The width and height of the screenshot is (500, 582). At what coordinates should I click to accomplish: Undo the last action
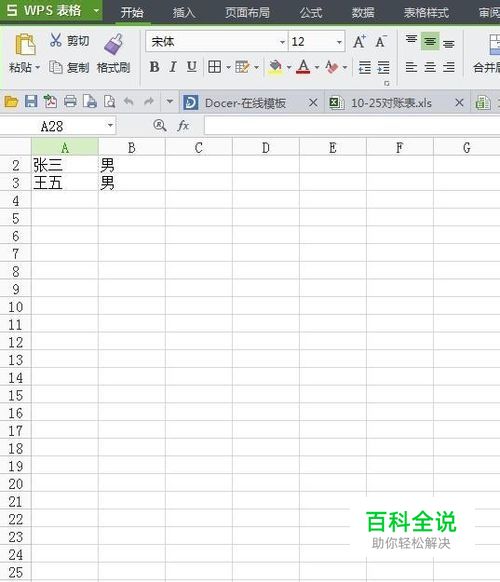coord(129,101)
